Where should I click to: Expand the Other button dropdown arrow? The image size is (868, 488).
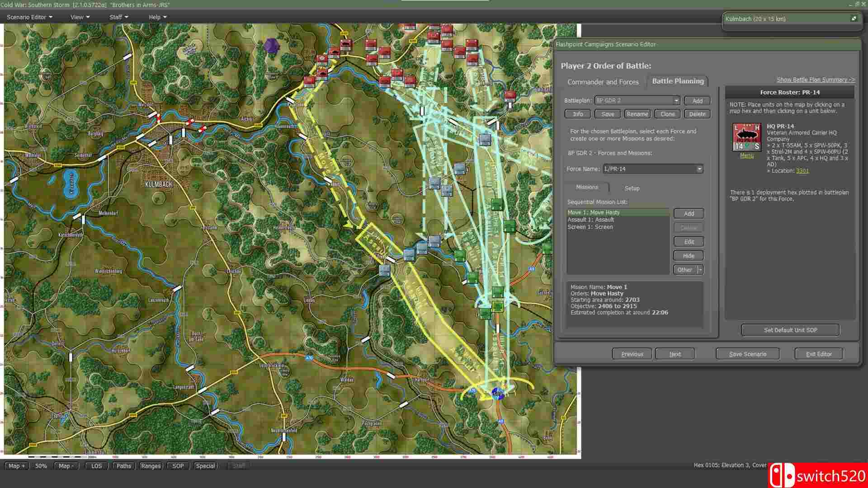(700, 270)
